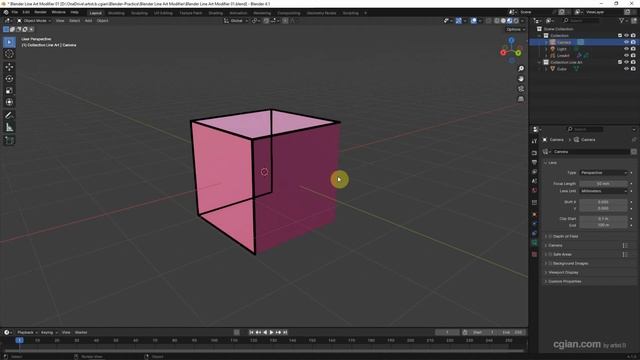Switch to the Shading workspace tab
640x360 pixels.
216,13
